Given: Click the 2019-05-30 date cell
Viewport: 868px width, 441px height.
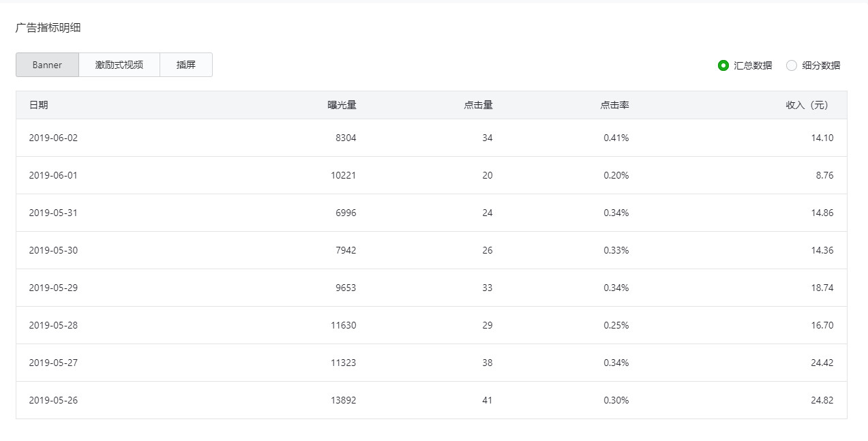Looking at the screenshot, I should (x=53, y=250).
